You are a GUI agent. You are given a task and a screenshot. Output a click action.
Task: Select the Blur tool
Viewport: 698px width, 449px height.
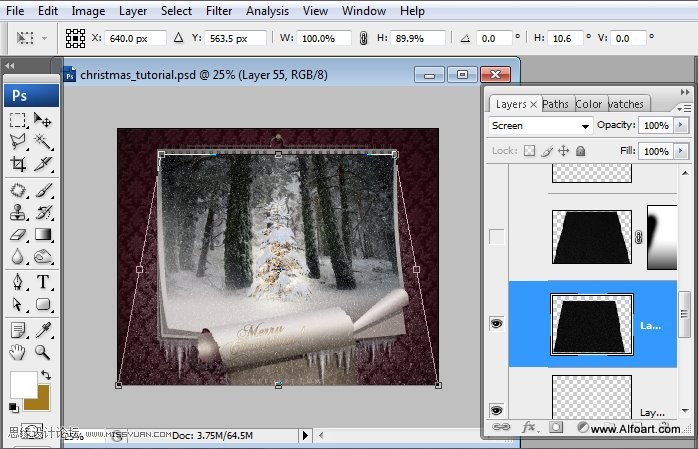(18, 256)
